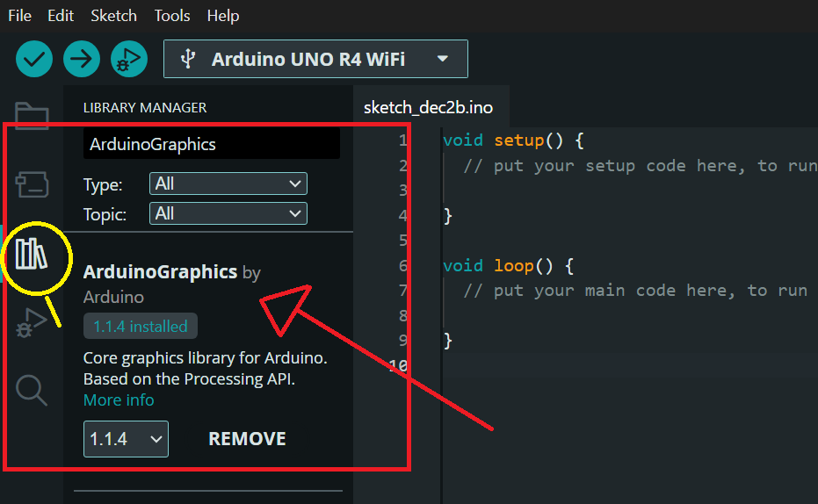Expand the Topic filter dropdown
818x504 pixels.
pyautogui.click(x=228, y=213)
